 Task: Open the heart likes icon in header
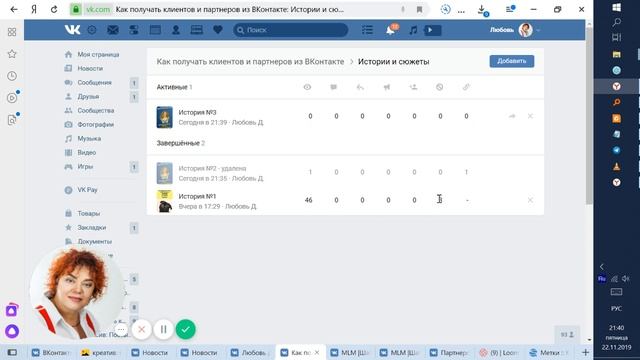pos(218,30)
